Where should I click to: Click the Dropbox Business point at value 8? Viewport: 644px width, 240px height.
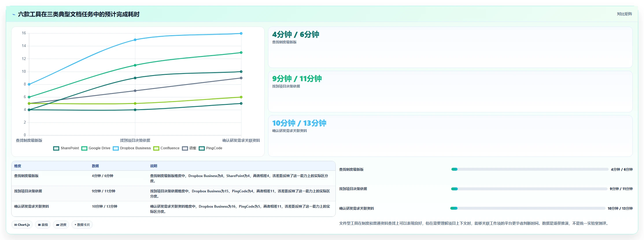[29, 84]
